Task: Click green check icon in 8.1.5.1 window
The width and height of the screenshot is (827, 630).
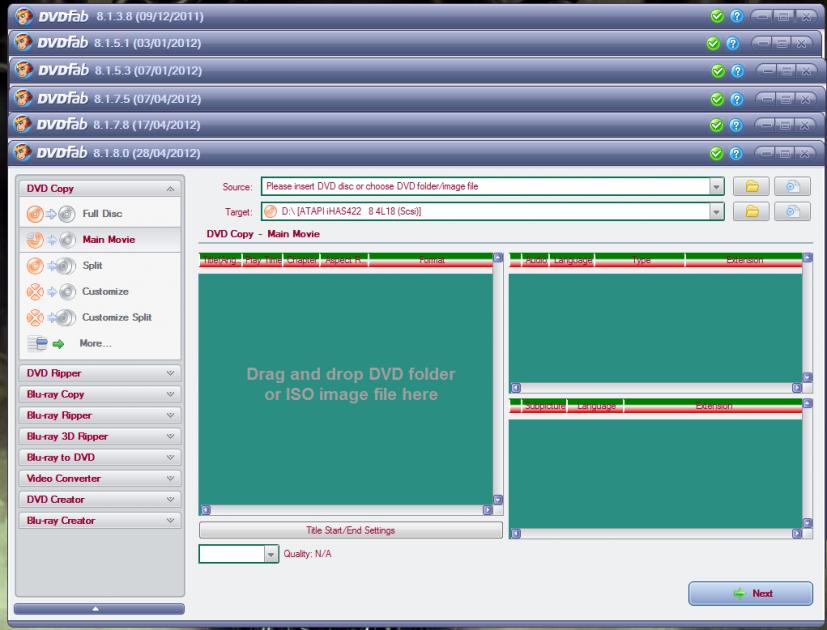Action: [713, 44]
